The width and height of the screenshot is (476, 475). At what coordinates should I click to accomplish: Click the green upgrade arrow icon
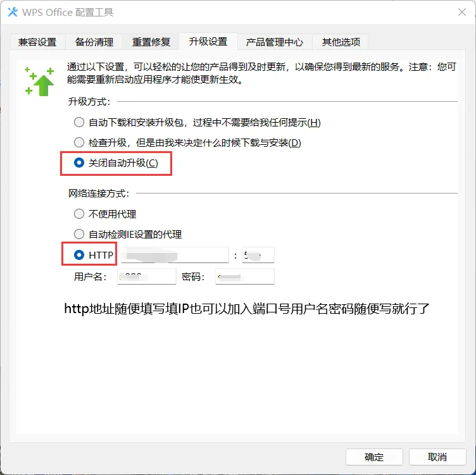tap(39, 82)
